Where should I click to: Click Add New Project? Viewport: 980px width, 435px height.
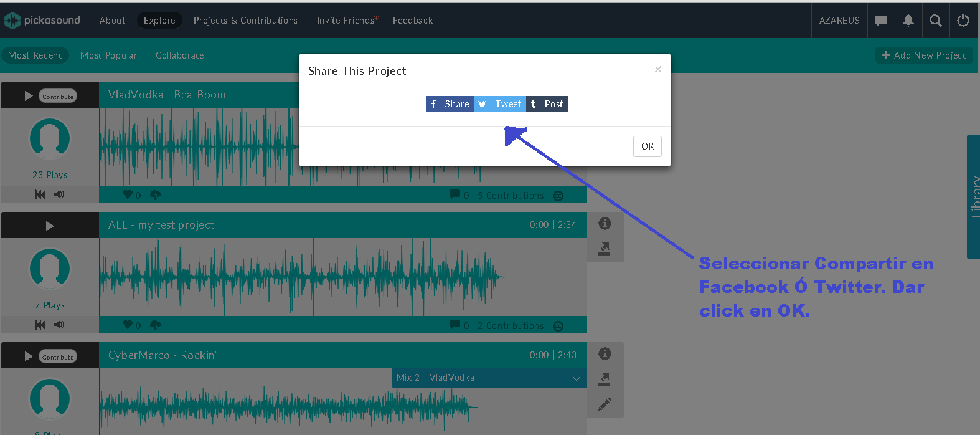(x=924, y=55)
